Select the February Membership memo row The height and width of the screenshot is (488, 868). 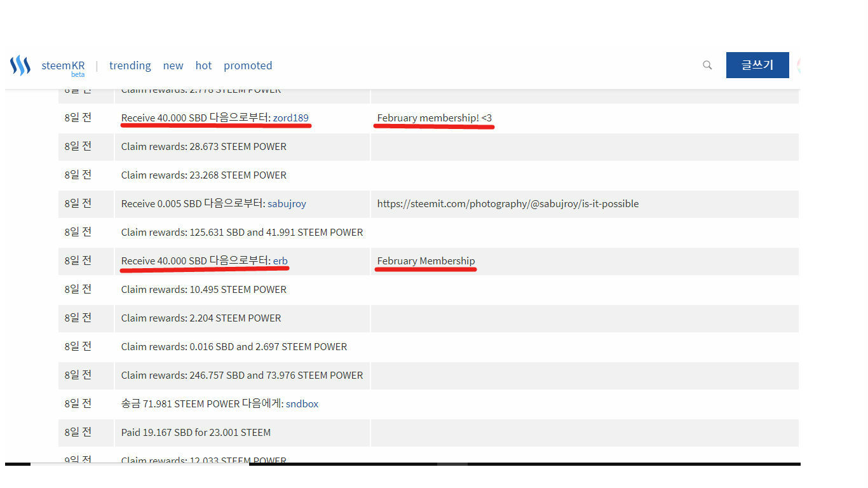pyautogui.click(x=425, y=261)
